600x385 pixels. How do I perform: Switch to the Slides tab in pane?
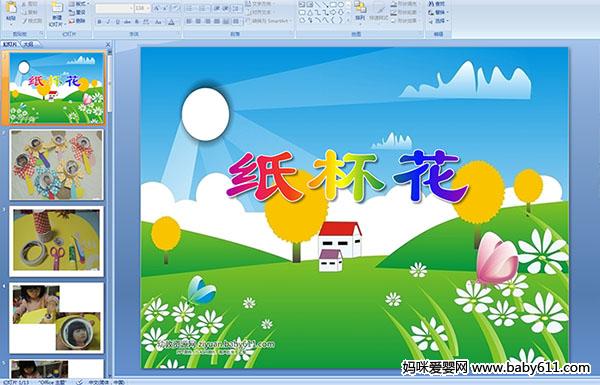10,44
